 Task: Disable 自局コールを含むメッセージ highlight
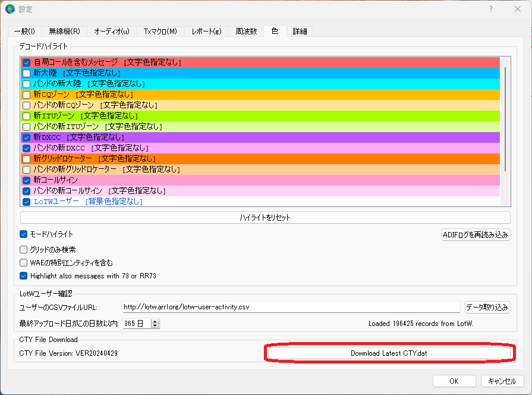tap(26, 62)
